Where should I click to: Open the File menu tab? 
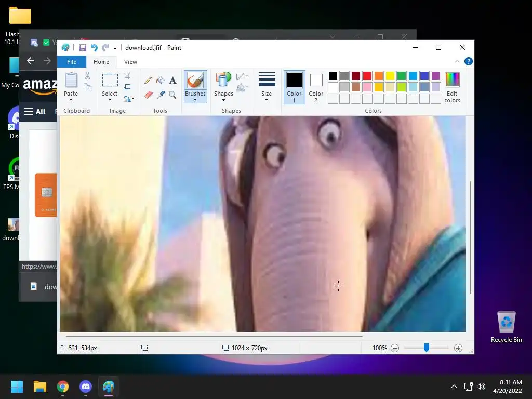[72, 62]
